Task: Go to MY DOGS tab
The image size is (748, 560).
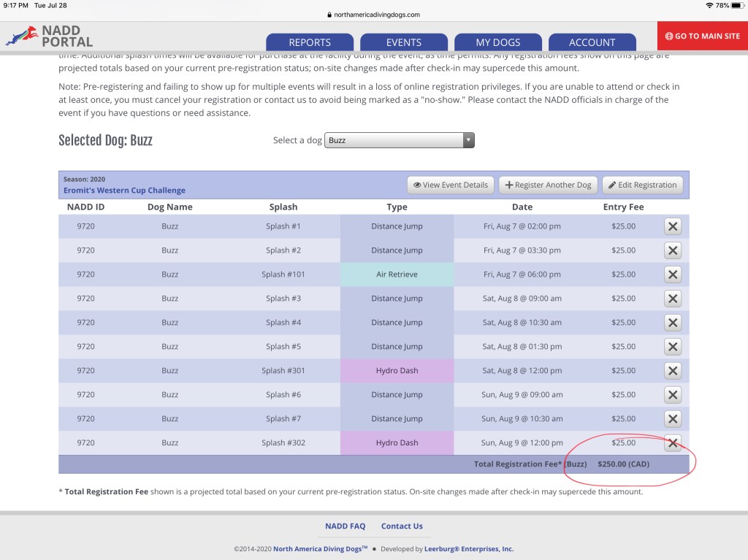Action: point(498,42)
